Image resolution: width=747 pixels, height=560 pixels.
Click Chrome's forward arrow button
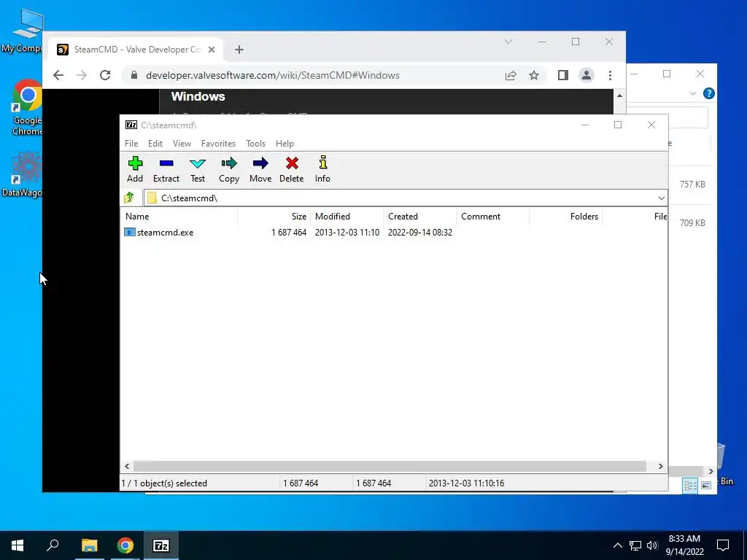(x=82, y=75)
